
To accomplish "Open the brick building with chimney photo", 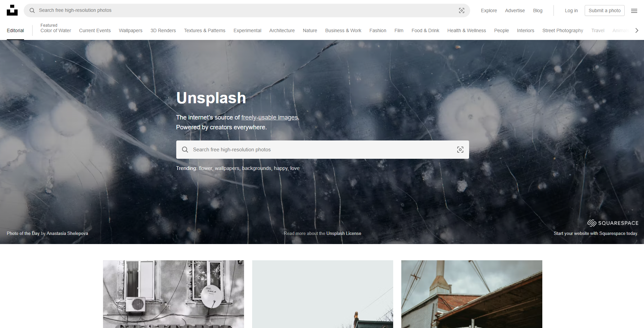I will [x=472, y=294].
